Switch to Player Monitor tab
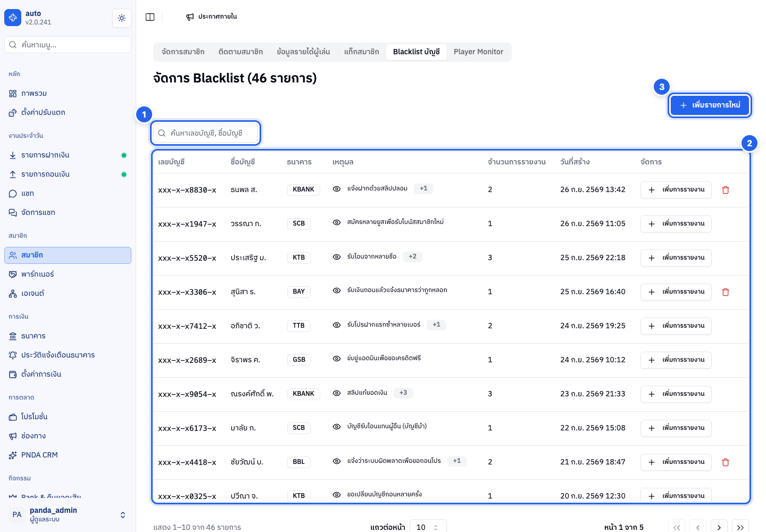This screenshot has width=766, height=532. coord(478,52)
